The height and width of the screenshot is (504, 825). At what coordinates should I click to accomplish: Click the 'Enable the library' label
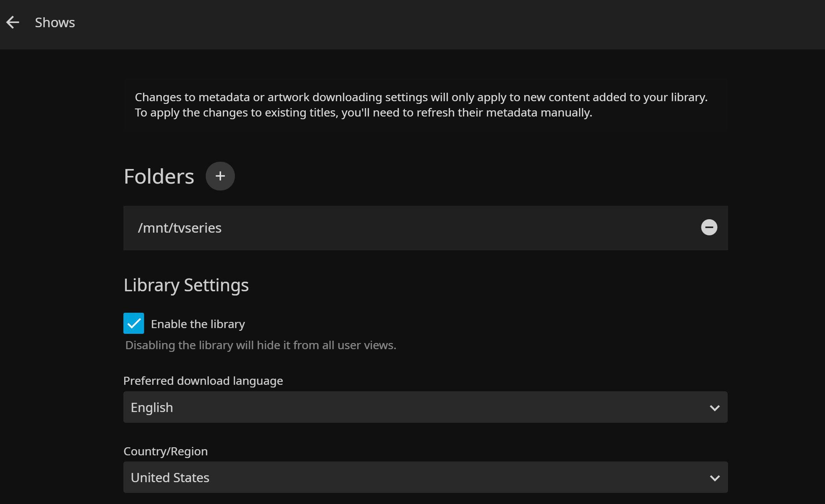tap(198, 324)
